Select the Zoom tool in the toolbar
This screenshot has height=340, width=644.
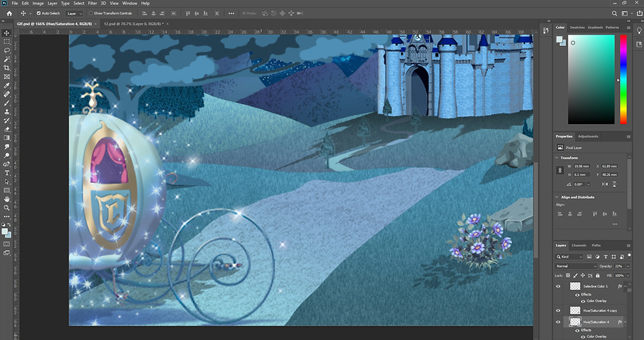pos(7,208)
